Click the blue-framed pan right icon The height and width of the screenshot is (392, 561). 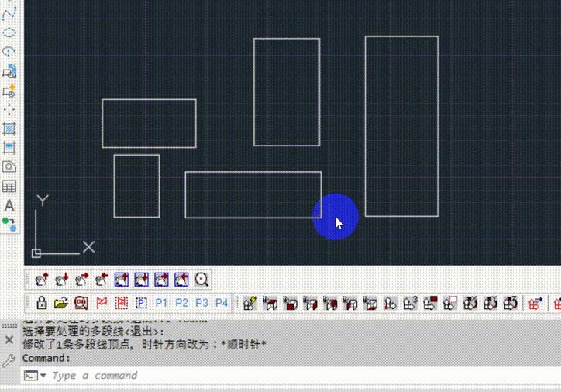tap(161, 280)
